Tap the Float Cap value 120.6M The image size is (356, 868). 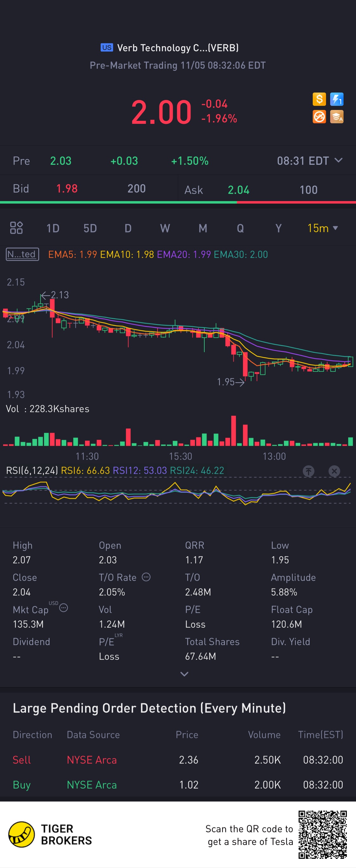click(286, 624)
